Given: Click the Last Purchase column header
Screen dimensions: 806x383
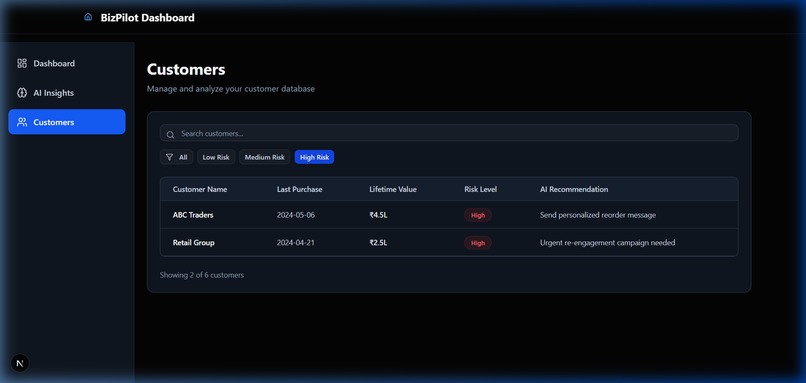Looking at the screenshot, I should point(300,189).
